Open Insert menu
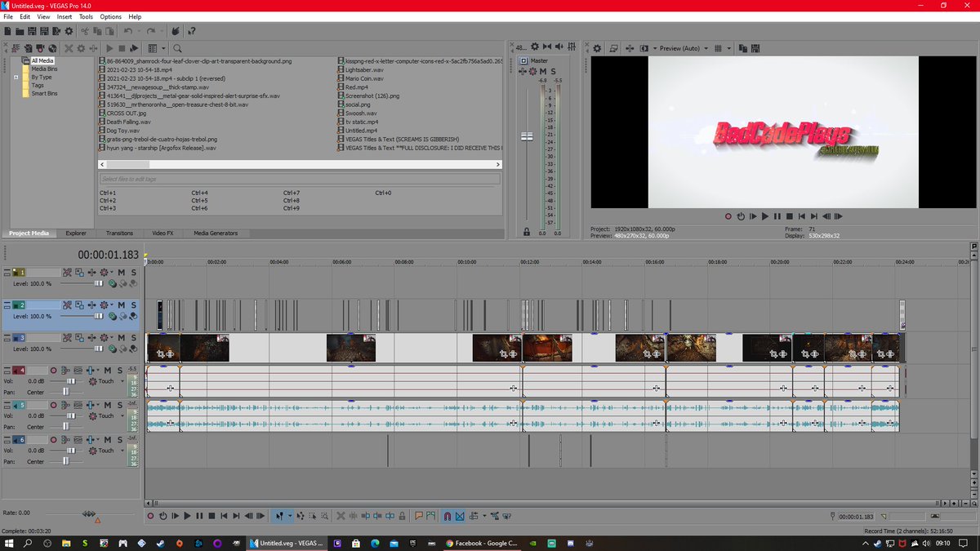 click(x=65, y=16)
